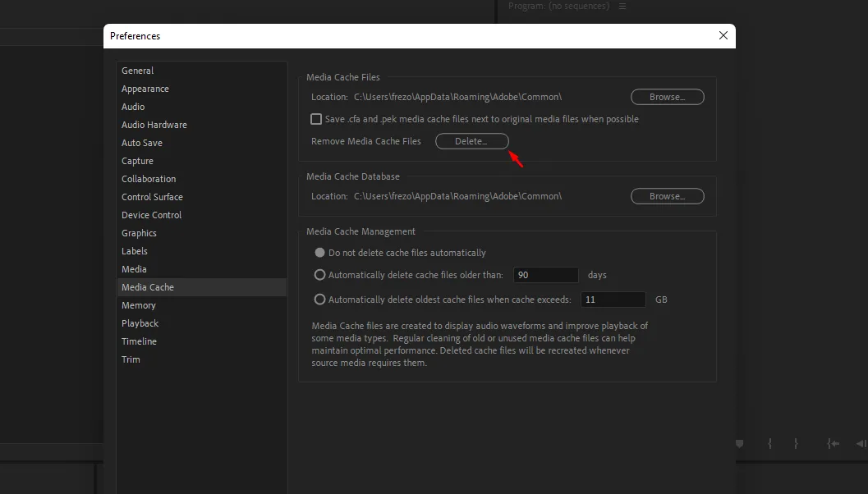Select Media Cache category
This screenshot has width=868, height=494.
coord(201,287)
